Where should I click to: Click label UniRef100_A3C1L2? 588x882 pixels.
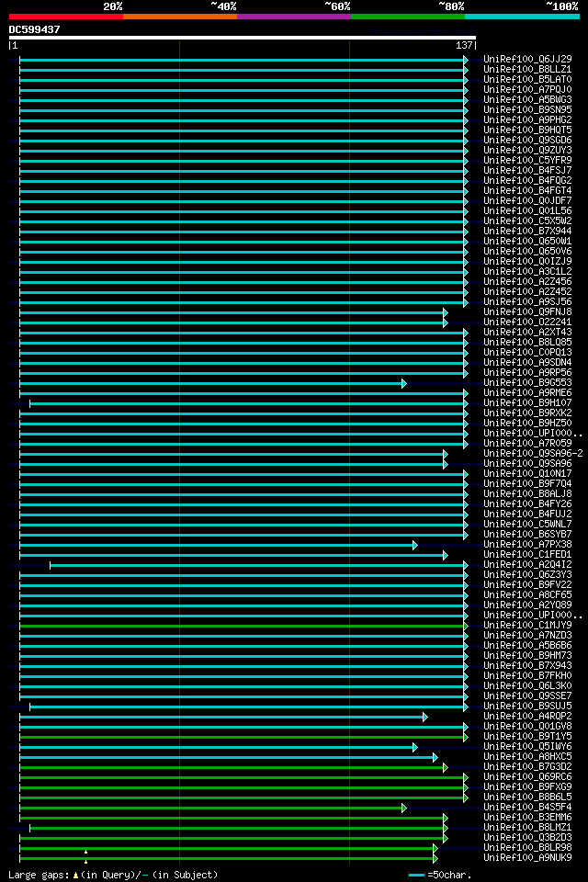(x=527, y=272)
